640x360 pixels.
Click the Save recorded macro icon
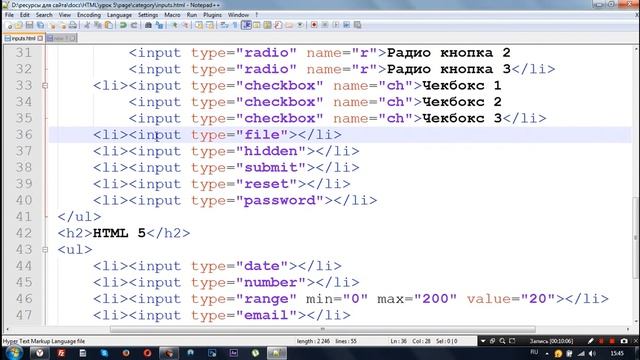(358, 25)
